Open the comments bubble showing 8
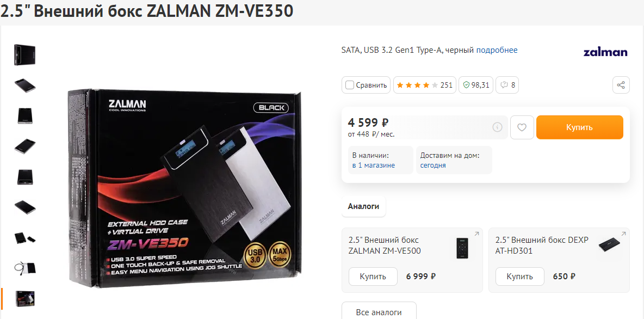The width and height of the screenshot is (644, 319). [507, 85]
